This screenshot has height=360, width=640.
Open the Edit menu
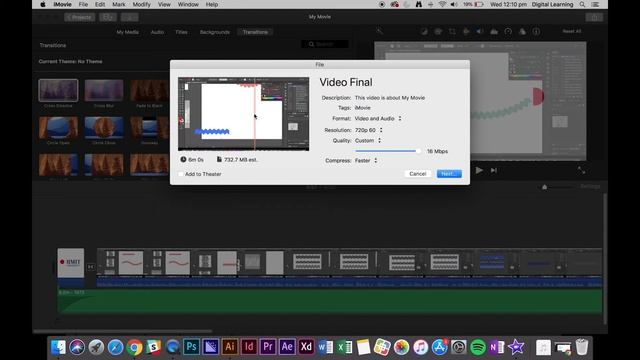[x=100, y=4]
